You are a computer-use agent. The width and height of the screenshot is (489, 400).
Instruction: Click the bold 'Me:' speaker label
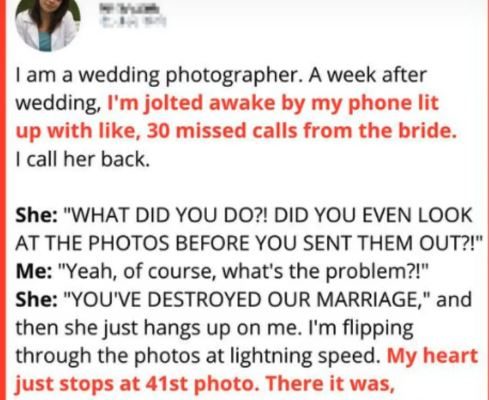(x=34, y=271)
